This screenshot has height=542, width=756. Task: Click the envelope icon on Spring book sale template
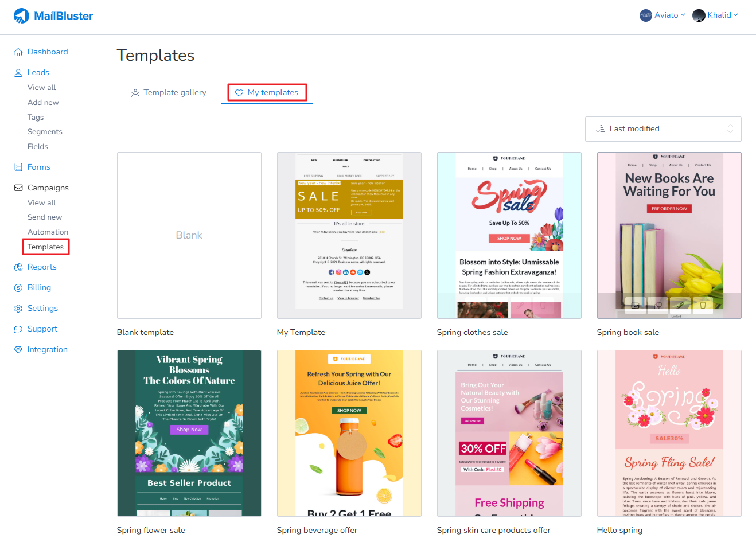pyautogui.click(x=635, y=306)
